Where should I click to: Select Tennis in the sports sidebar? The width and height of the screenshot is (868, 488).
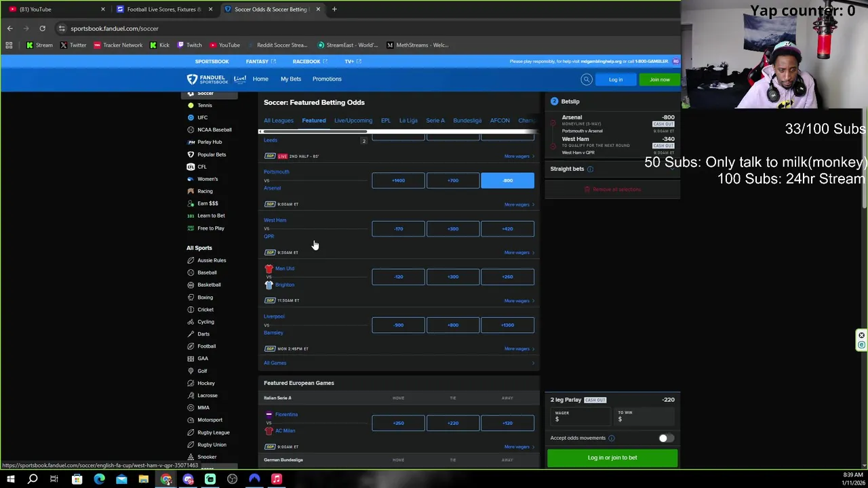[205, 105]
